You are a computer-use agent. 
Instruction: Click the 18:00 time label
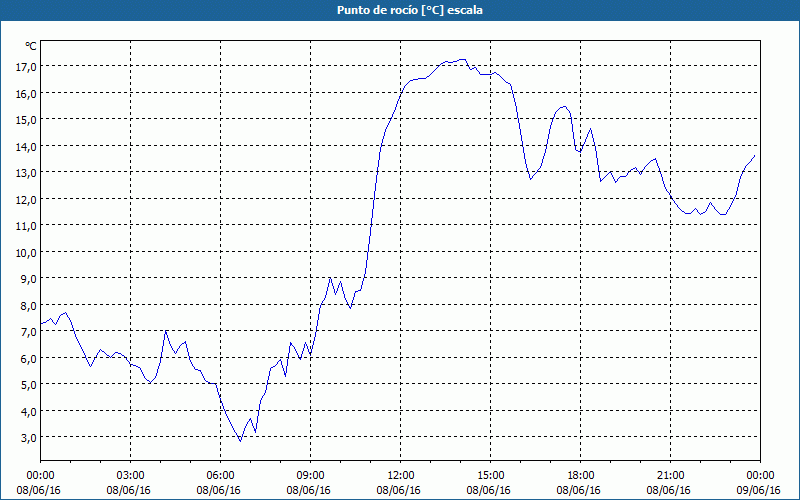[580, 476]
